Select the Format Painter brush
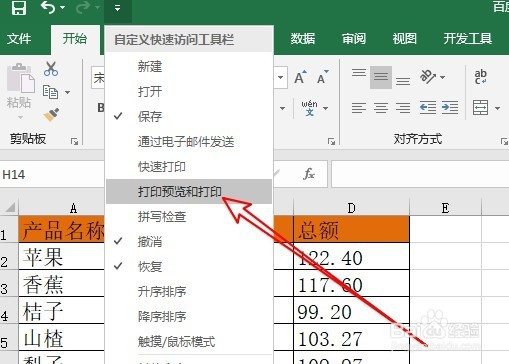This screenshot has width=509, height=364. coord(51,114)
